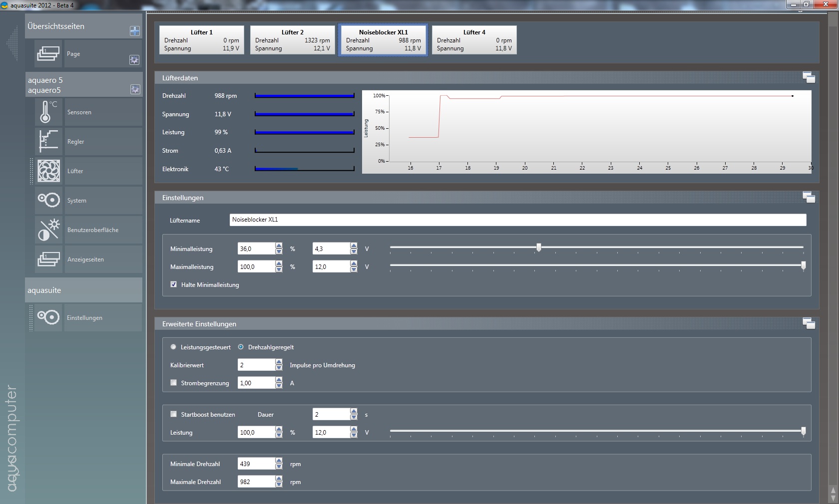This screenshot has height=504, width=839.
Task: Open the Page overview entry
Action: 73,54
